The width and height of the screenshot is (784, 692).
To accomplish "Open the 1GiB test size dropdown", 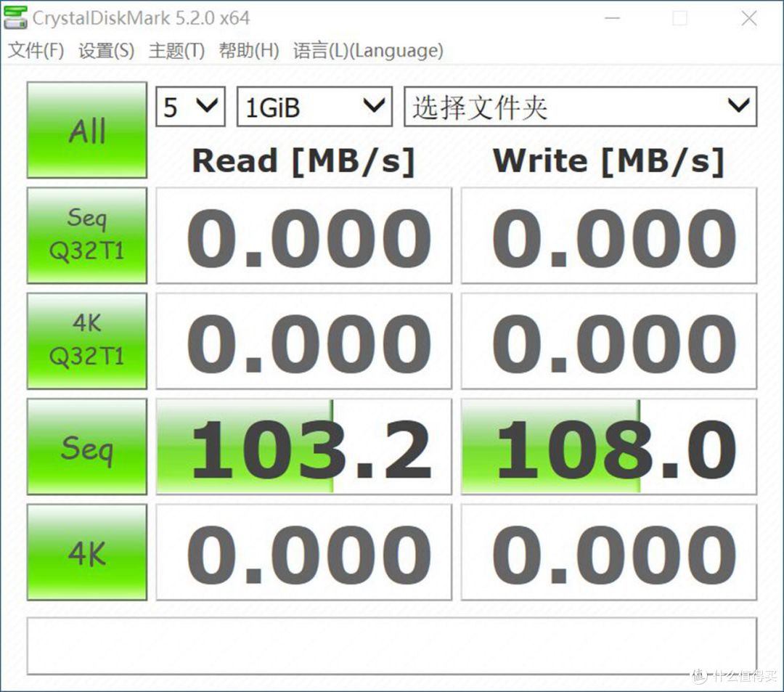I will click(314, 107).
